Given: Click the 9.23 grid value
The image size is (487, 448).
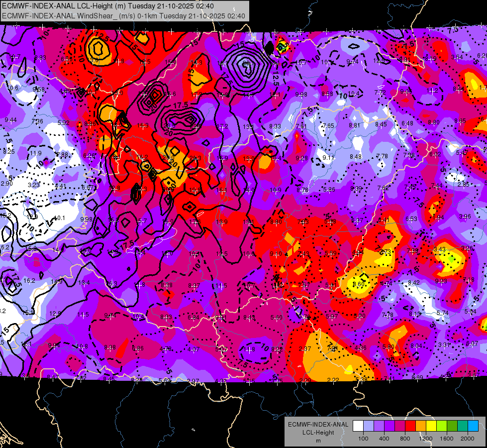Looking at the screenshot, I should coord(441,281).
